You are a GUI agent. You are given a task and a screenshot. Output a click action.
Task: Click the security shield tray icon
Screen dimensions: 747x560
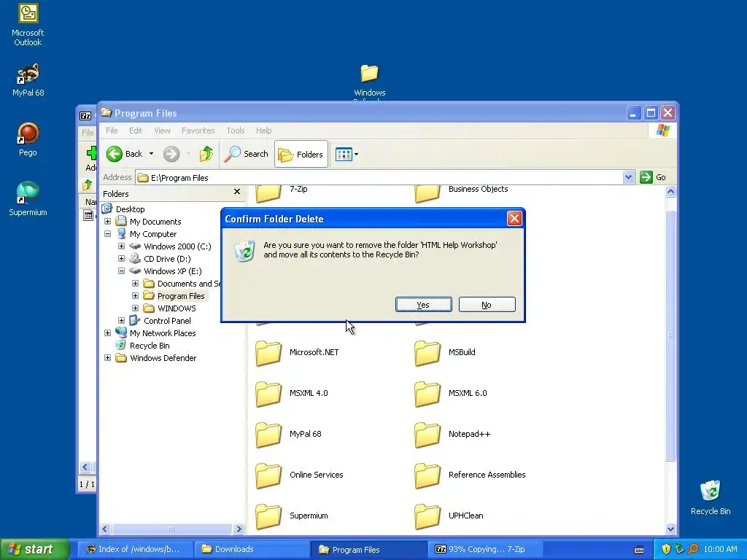click(666, 549)
